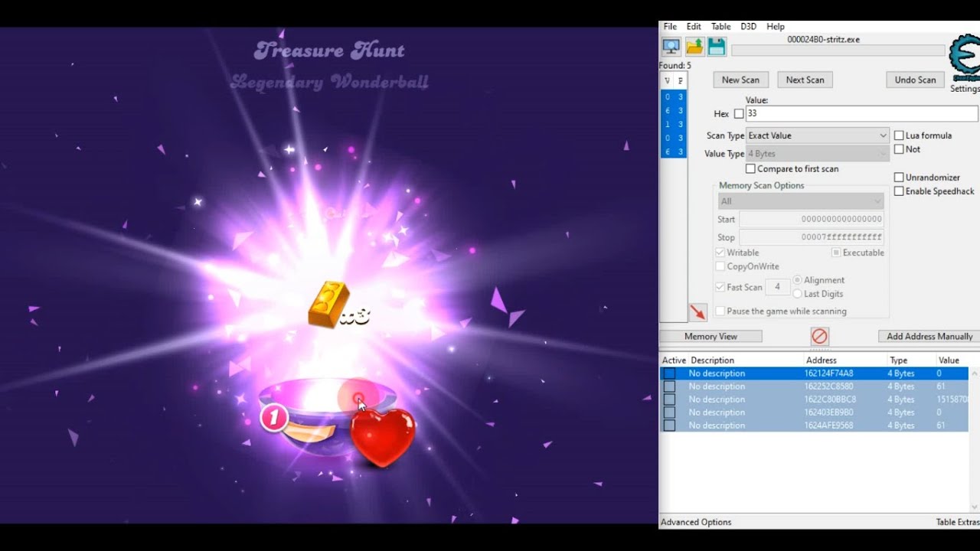Toggle the Executable checkbox
Screen dimensions: 980x551
836,253
